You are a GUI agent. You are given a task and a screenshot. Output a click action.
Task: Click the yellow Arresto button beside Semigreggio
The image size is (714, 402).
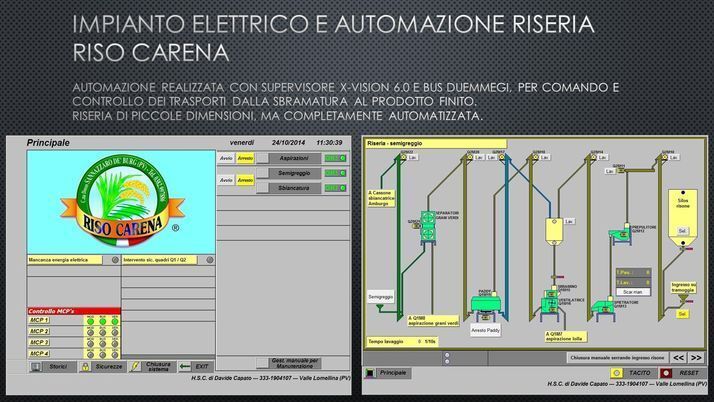(245, 180)
